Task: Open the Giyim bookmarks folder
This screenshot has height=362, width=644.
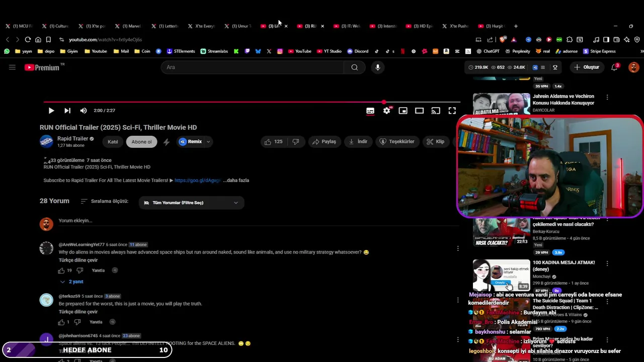Action: click(69, 51)
